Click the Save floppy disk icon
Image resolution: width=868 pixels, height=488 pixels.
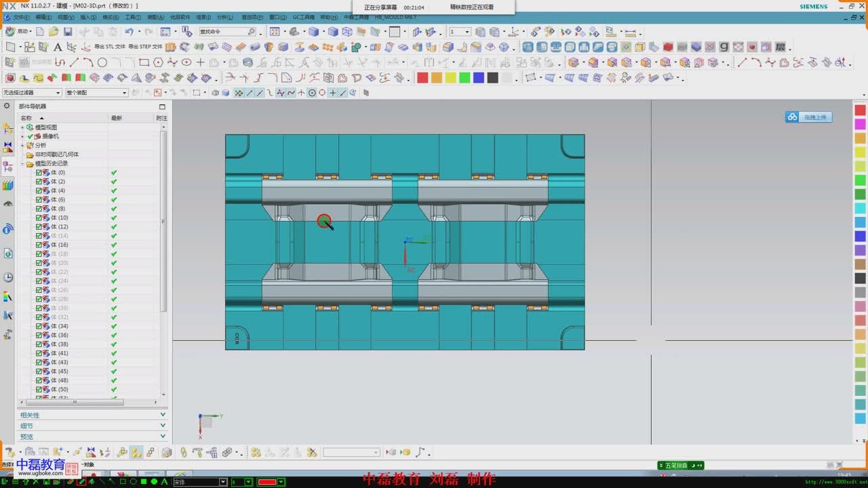68,32
